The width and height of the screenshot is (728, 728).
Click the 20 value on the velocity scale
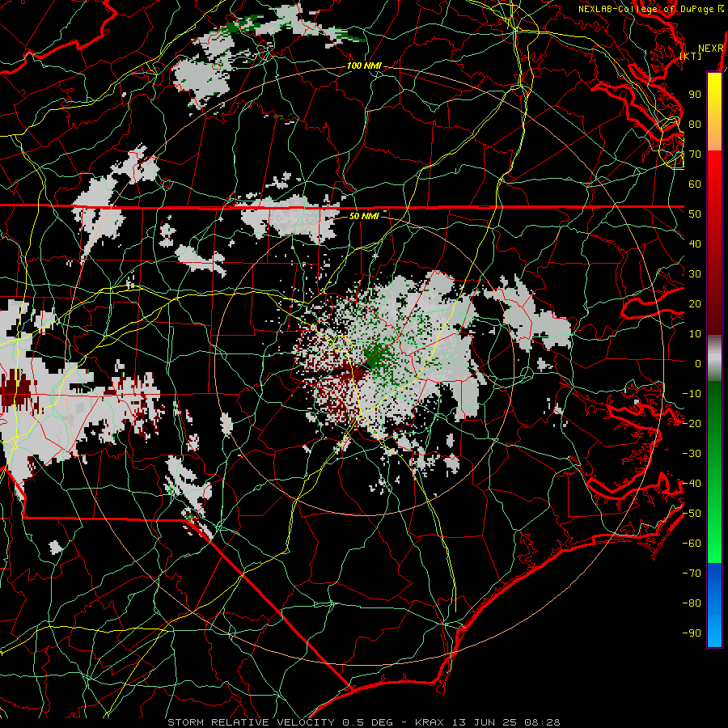[x=695, y=304]
